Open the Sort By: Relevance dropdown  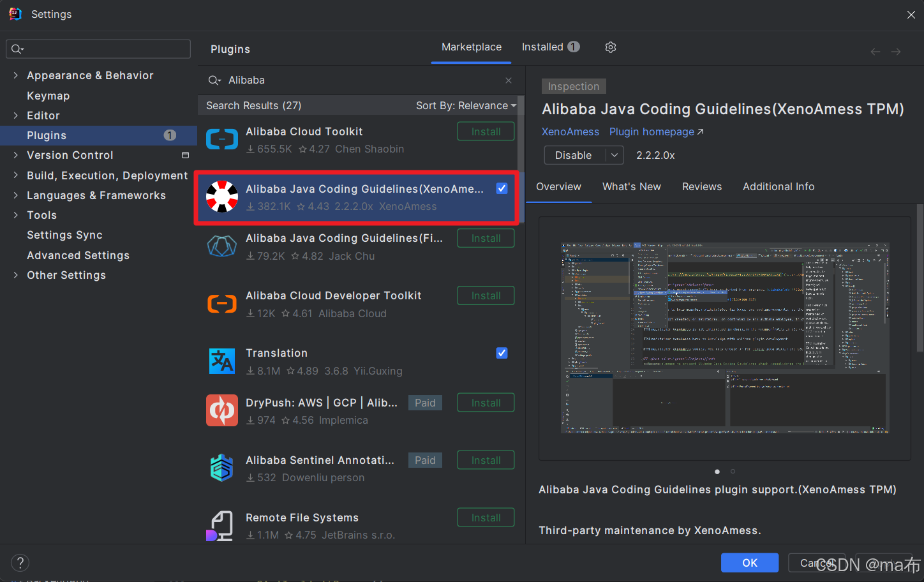click(466, 106)
